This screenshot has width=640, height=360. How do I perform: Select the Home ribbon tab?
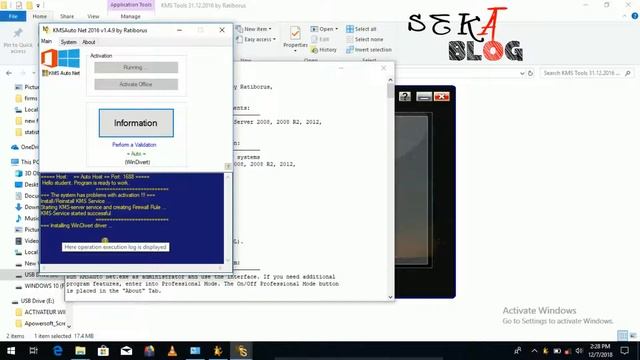40,16
